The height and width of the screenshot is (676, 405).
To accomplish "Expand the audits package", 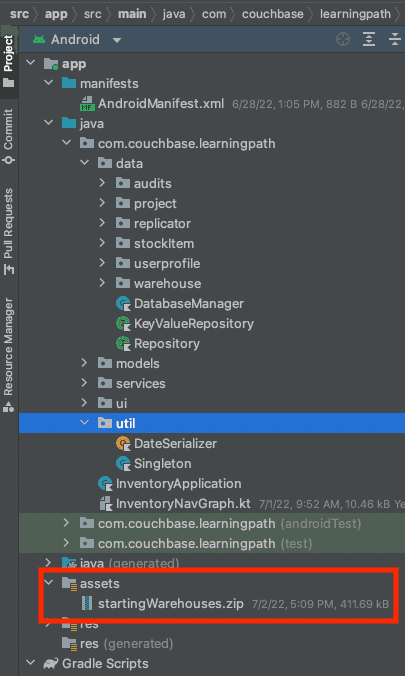I will 102,183.
